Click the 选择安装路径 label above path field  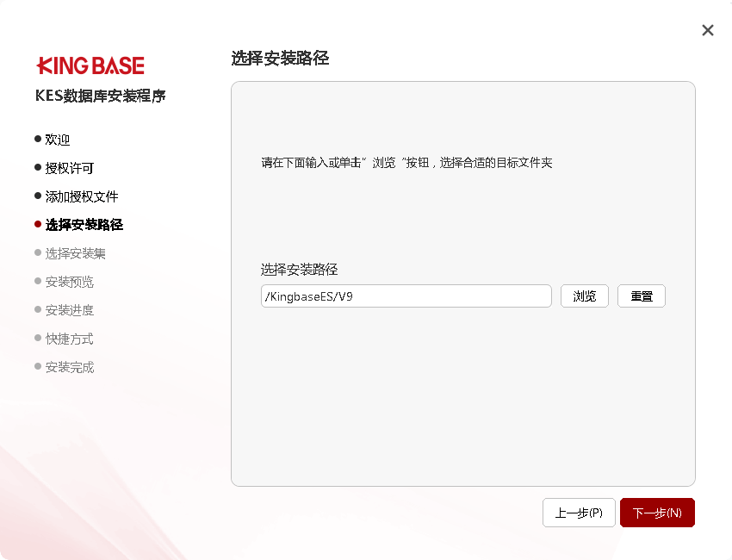point(299,270)
